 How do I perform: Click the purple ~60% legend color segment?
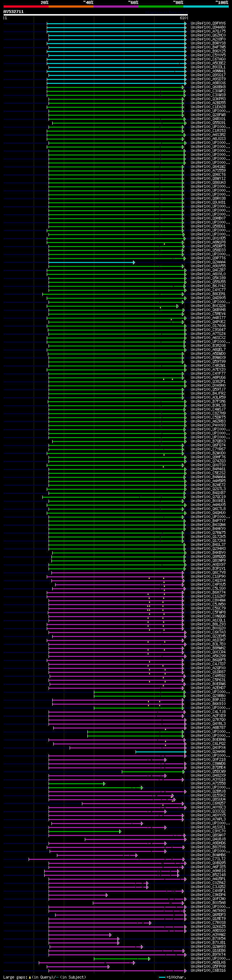click(x=116, y=7)
